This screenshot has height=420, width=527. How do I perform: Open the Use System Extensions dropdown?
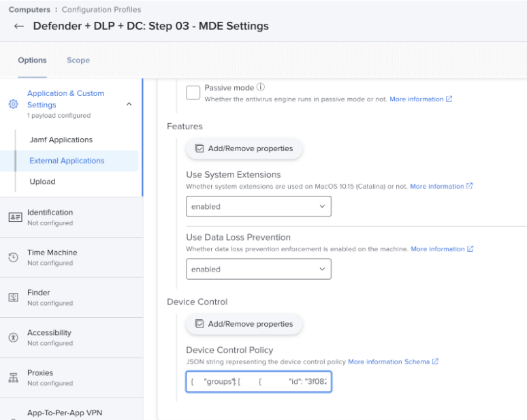tap(258, 206)
